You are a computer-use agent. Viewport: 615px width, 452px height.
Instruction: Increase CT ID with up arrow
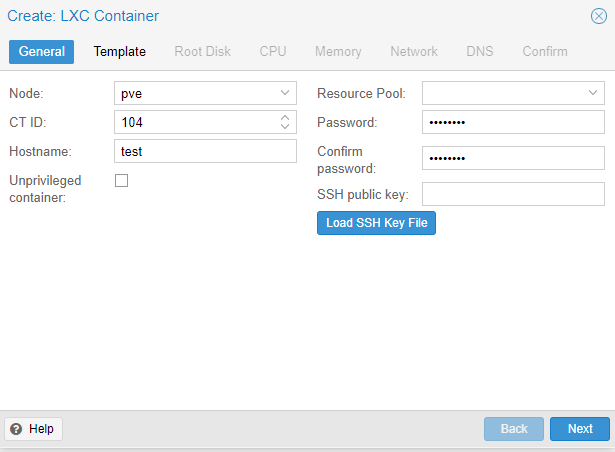(x=285, y=117)
